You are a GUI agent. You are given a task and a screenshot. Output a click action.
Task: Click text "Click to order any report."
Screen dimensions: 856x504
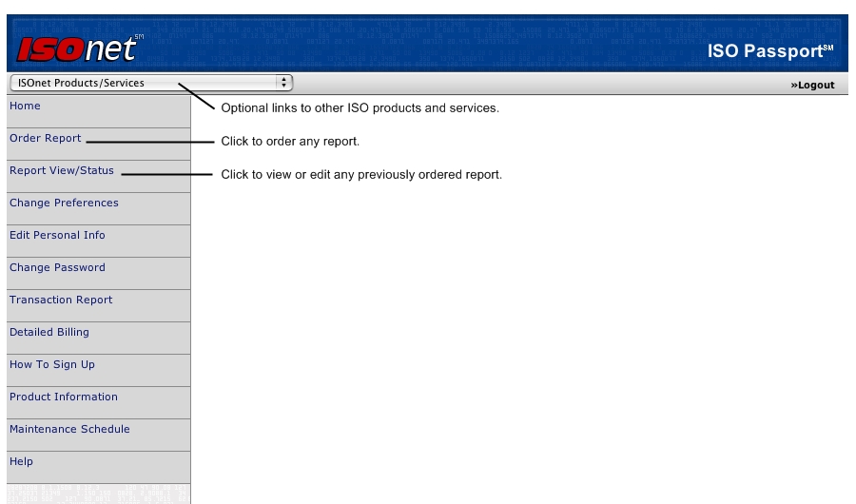click(290, 142)
